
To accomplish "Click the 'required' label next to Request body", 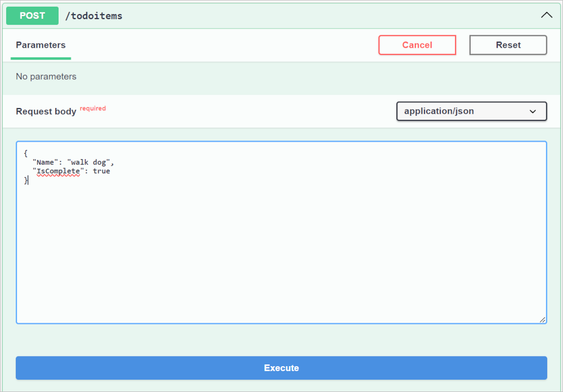I will pos(93,108).
